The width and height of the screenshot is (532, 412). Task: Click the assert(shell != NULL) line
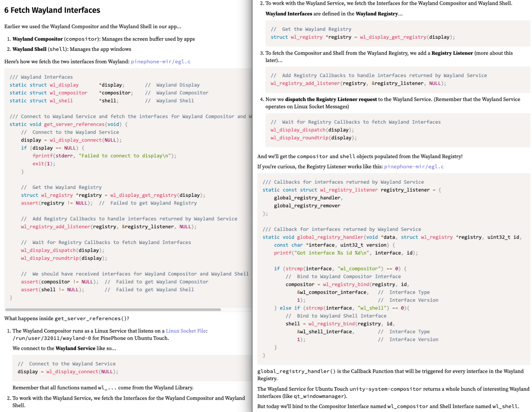click(52, 289)
